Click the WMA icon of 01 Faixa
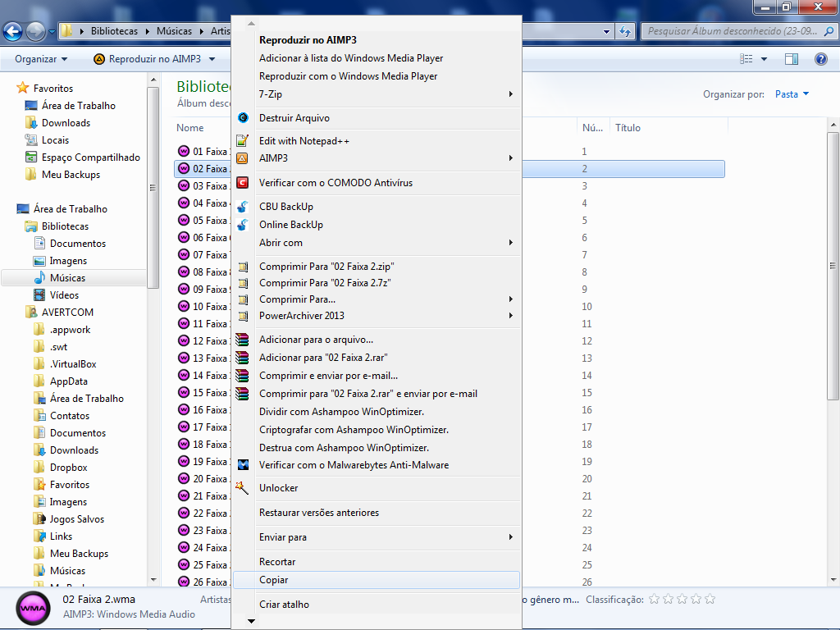This screenshot has height=630, width=840. tap(184, 151)
